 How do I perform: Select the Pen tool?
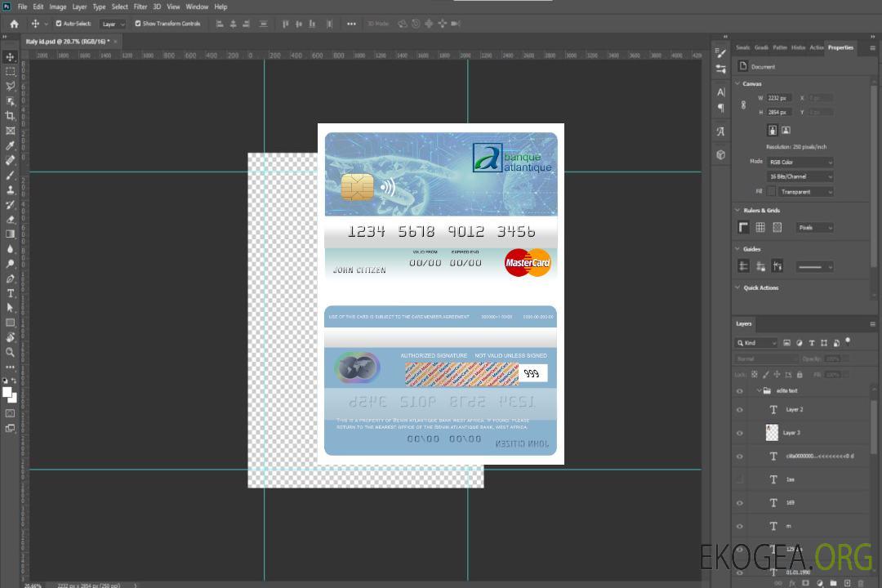pos(10,278)
